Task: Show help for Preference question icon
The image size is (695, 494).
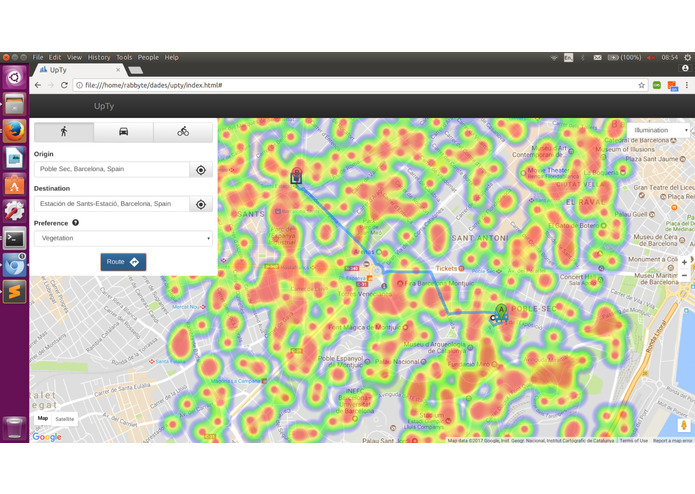Action: [x=75, y=223]
